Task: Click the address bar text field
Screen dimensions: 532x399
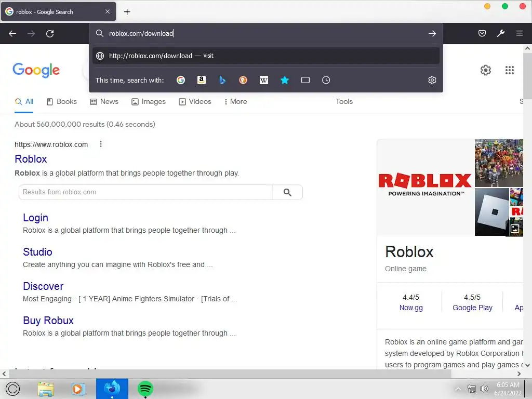Action: point(267,34)
